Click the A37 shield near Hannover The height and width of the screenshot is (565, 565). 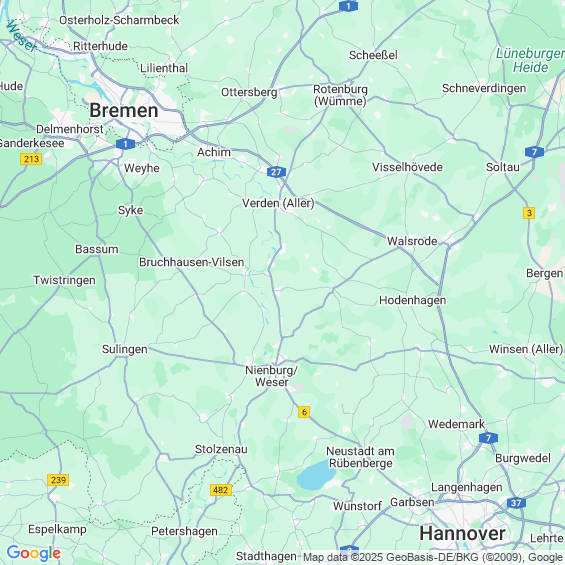coord(516,503)
